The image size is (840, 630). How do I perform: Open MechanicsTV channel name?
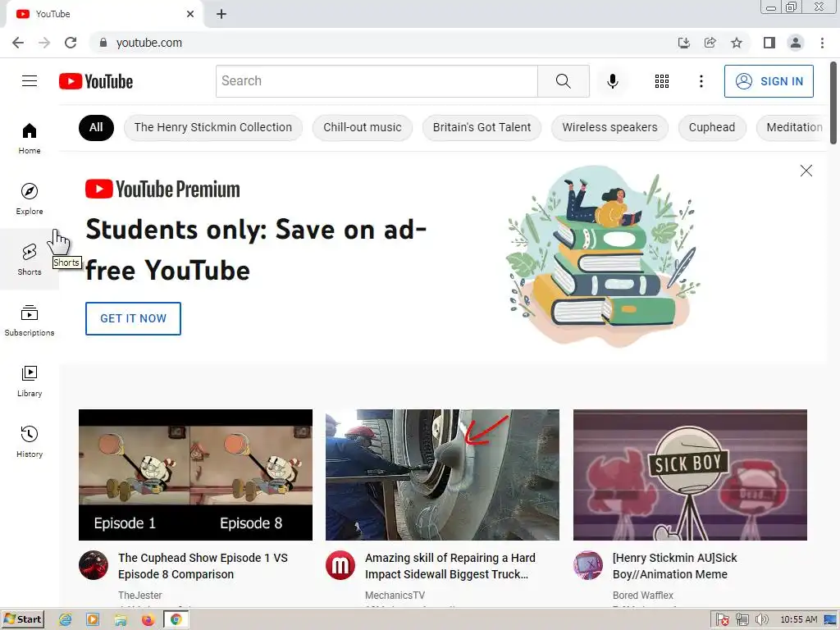coord(395,596)
